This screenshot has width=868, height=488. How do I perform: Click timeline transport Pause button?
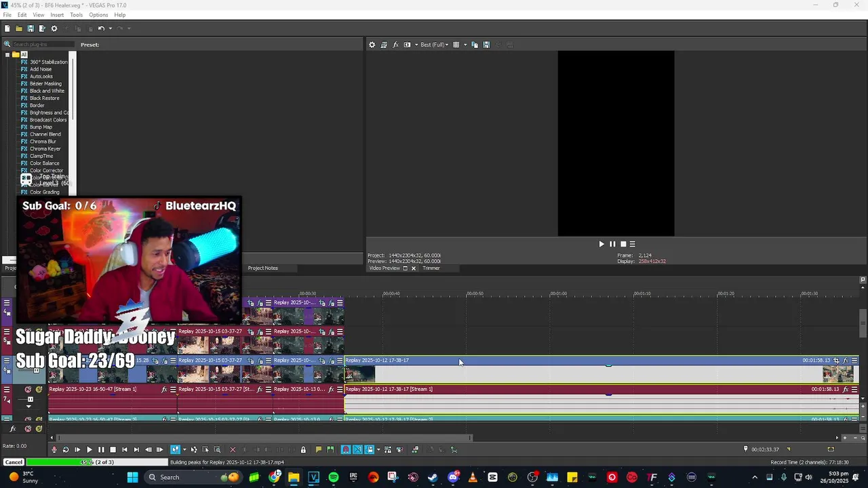tap(101, 449)
